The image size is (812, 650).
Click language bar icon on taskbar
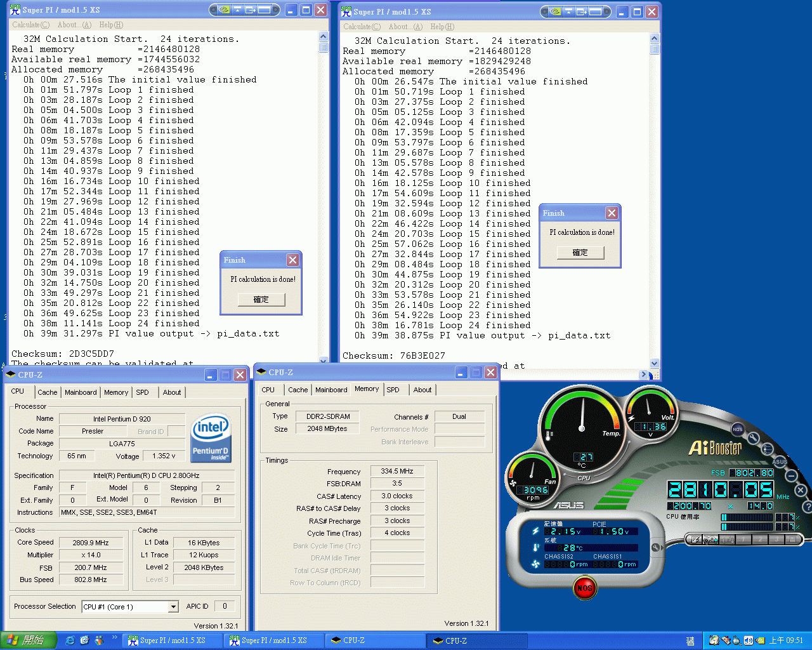click(x=690, y=640)
